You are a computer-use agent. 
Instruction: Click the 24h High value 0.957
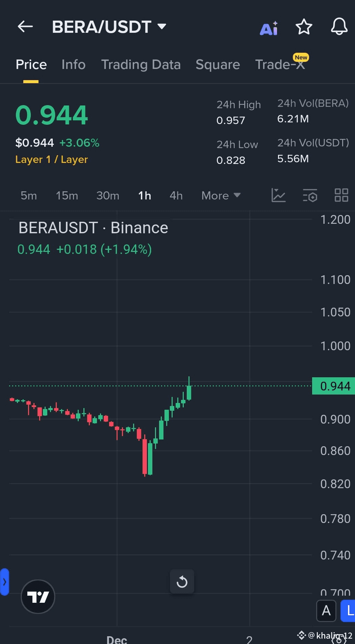point(231,120)
